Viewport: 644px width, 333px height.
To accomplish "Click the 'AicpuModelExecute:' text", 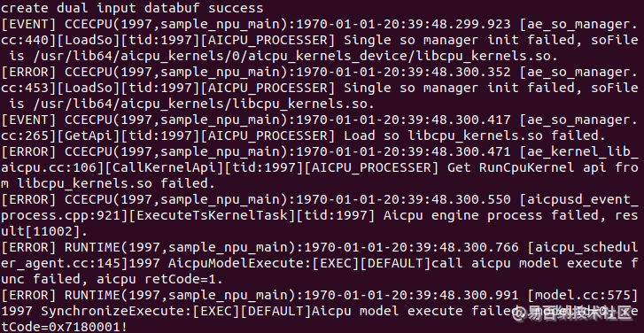I will [240, 263].
